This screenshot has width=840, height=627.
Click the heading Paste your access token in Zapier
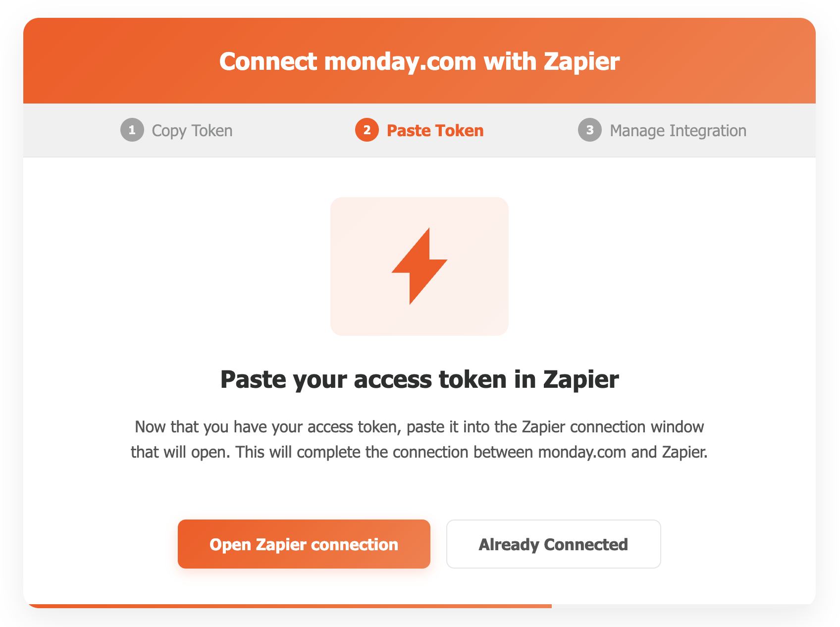[420, 379]
